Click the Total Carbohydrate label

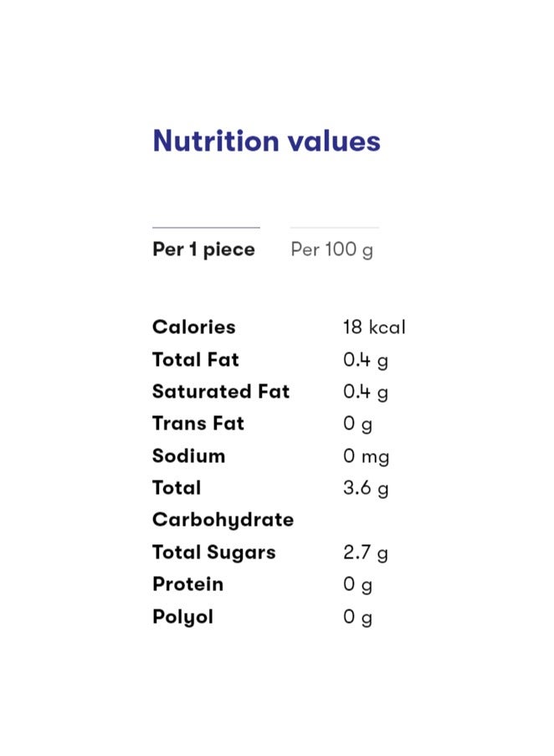(x=223, y=504)
